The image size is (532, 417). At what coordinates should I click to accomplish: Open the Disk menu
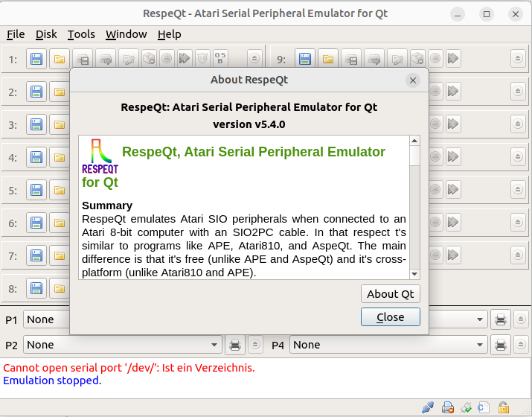[x=46, y=34]
